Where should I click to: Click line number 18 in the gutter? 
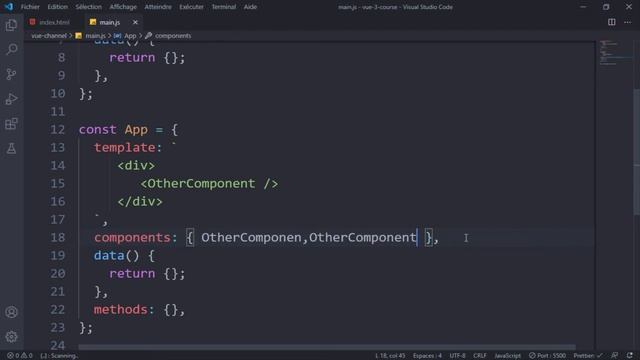58,237
